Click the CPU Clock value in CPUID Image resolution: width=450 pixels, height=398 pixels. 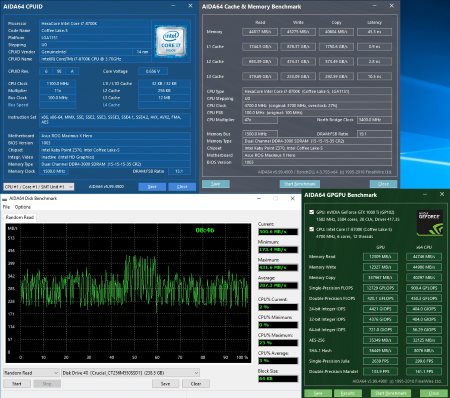[58, 84]
